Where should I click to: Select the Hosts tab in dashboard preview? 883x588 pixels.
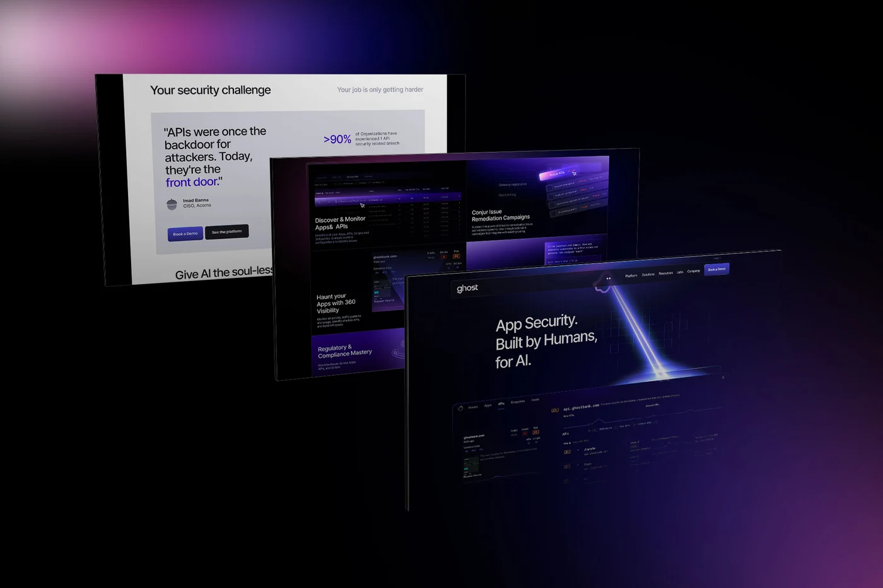pos(535,400)
